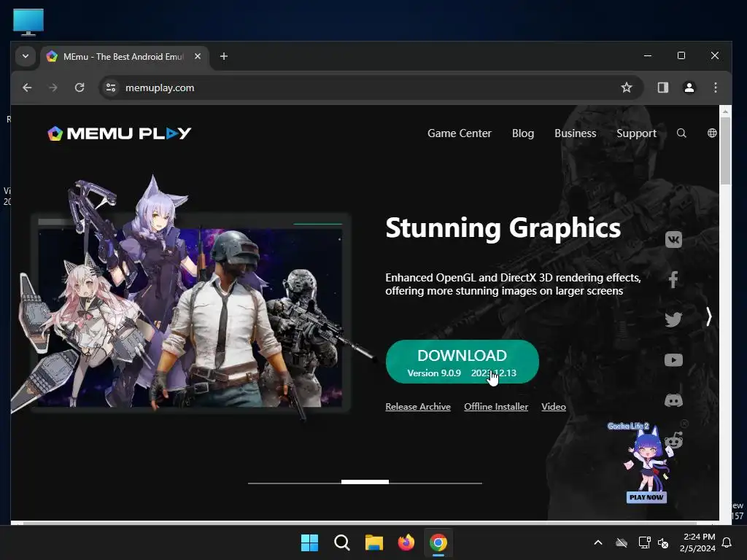Open the Release Archive link
This screenshot has width=747, height=560.
(x=418, y=407)
